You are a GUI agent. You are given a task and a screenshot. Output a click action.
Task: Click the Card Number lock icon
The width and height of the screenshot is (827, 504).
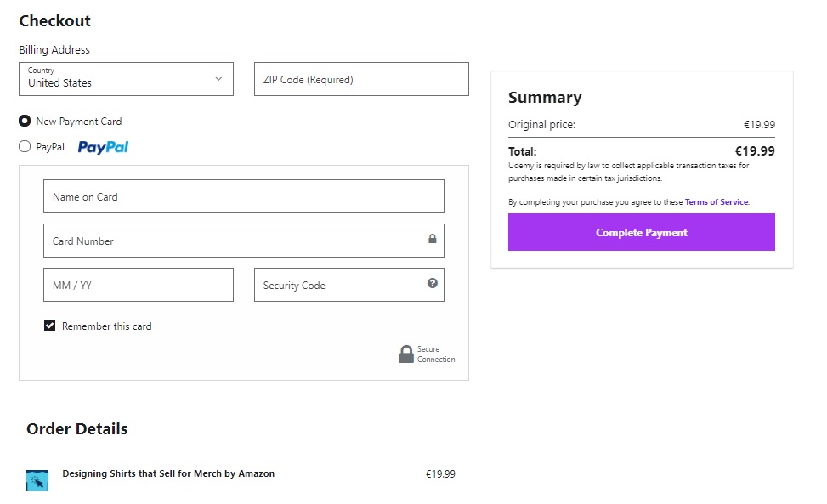432,240
